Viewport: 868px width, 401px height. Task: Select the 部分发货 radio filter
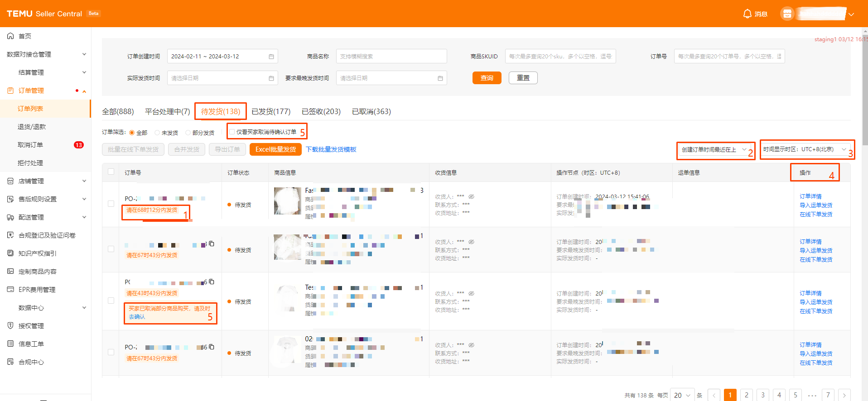point(188,133)
